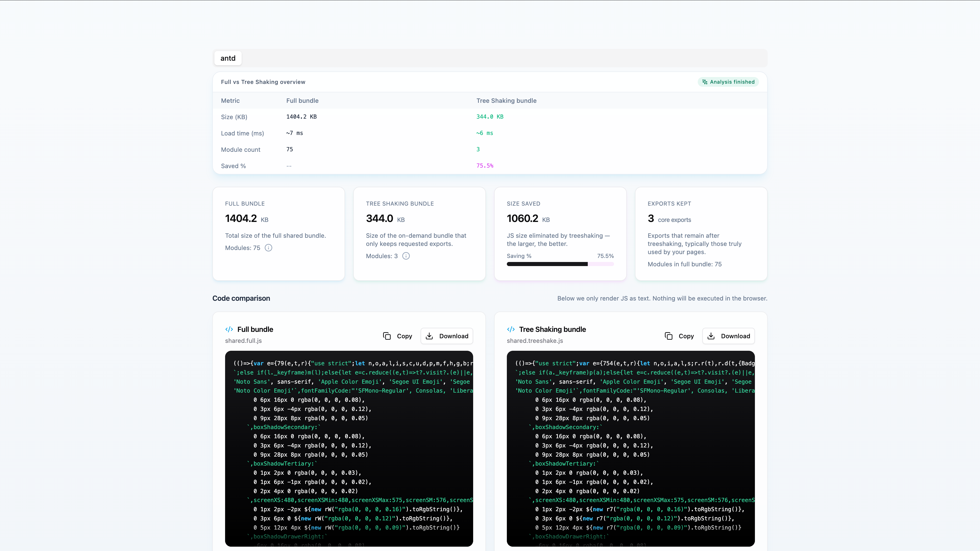Image resolution: width=980 pixels, height=551 pixels.
Task: Click the Full bundle download arrow icon
Action: click(x=429, y=336)
